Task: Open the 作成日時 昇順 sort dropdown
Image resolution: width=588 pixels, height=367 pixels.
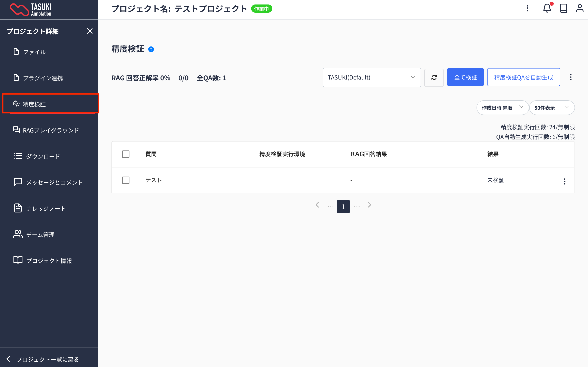Action: pyautogui.click(x=502, y=107)
